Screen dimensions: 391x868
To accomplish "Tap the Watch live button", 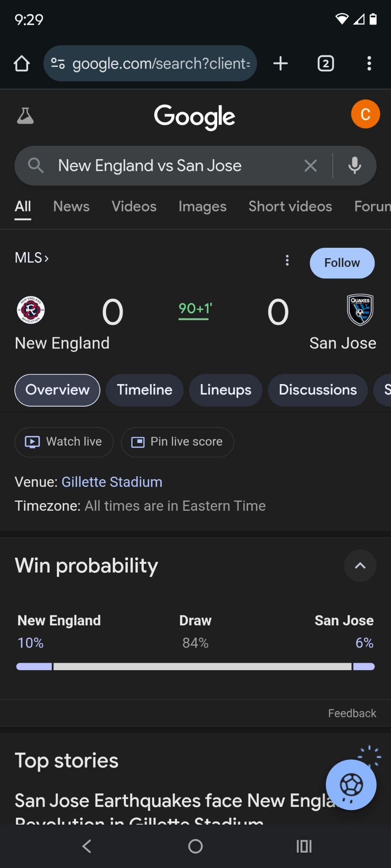I will [64, 442].
